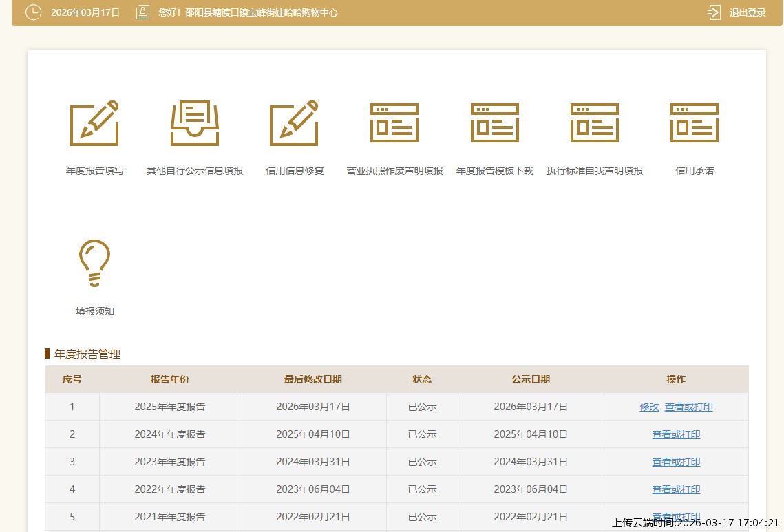The height and width of the screenshot is (532, 784).
Task: Click the 退出登录 text link
Action: click(x=748, y=12)
